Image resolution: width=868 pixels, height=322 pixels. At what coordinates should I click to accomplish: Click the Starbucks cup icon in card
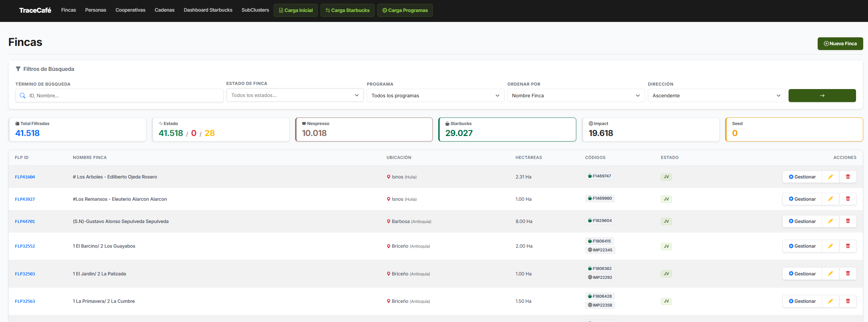pyautogui.click(x=447, y=123)
